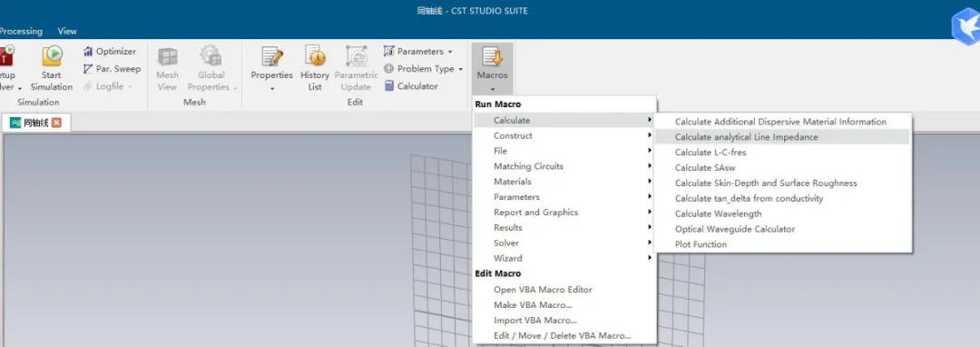
Task: Open the Results macro submenu
Action: (564, 228)
